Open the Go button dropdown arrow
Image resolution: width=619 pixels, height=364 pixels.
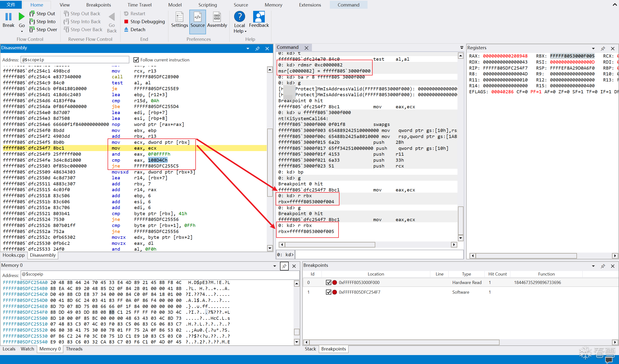tap(22, 31)
